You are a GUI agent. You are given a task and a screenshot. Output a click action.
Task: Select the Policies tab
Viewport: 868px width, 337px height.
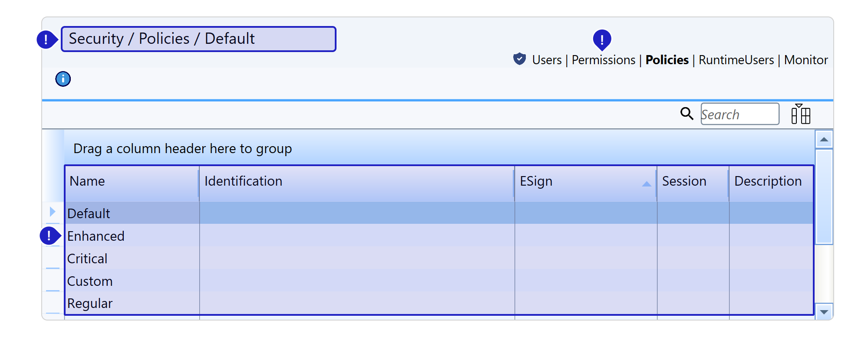(x=667, y=60)
